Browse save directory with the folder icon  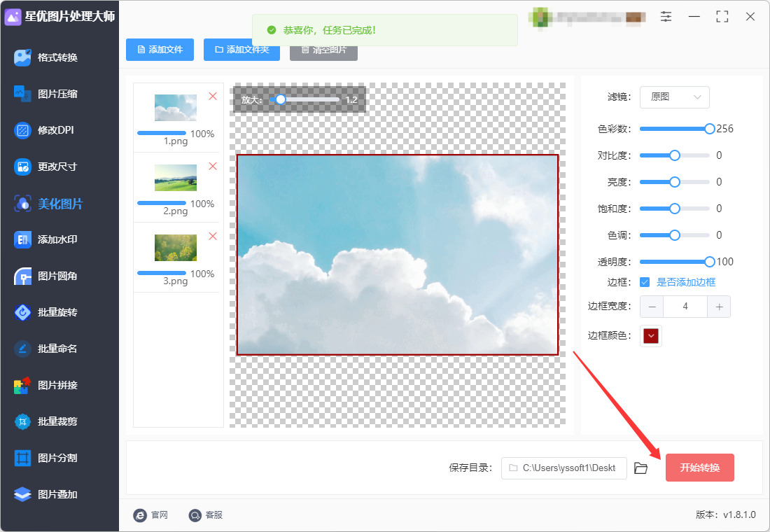coord(640,468)
